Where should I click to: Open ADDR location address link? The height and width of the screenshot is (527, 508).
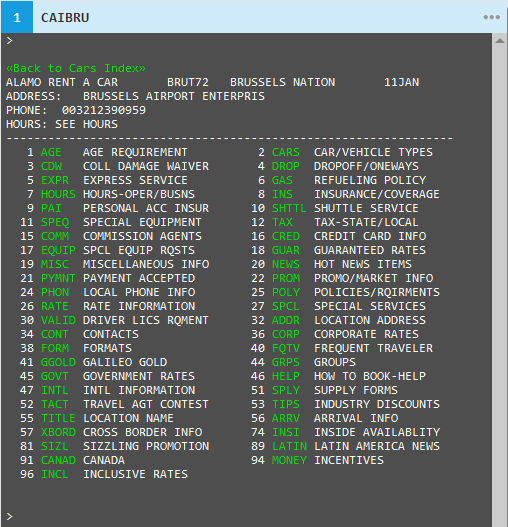285,320
